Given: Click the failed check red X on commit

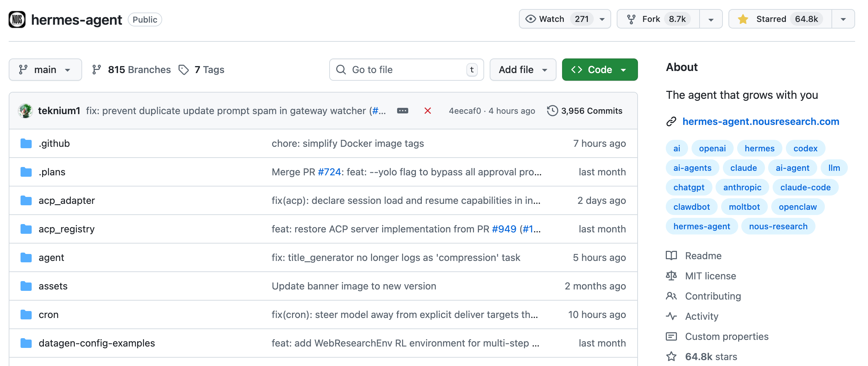Looking at the screenshot, I should [428, 111].
